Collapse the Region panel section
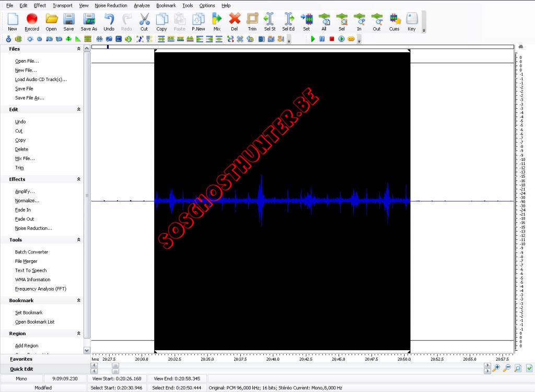 point(78,333)
